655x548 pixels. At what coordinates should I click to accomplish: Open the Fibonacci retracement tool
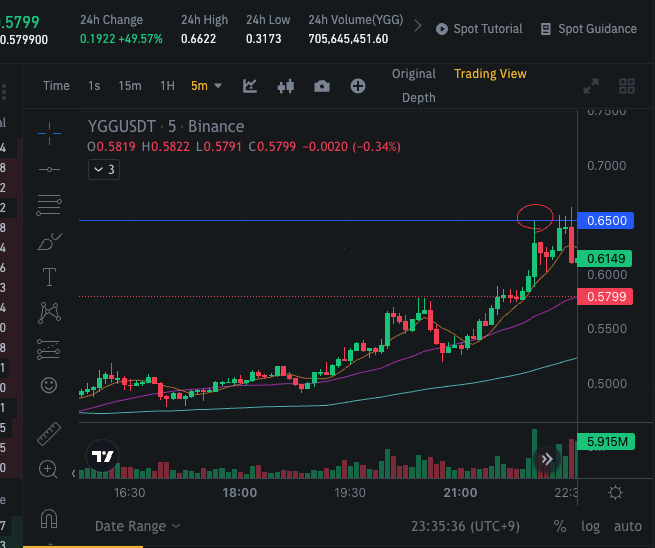pos(49,205)
